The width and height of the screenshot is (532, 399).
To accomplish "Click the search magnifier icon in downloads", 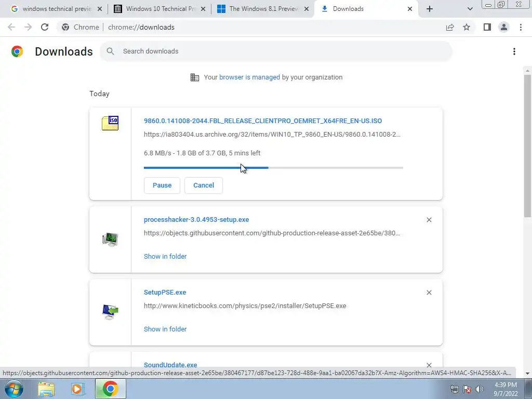I will tap(110, 51).
